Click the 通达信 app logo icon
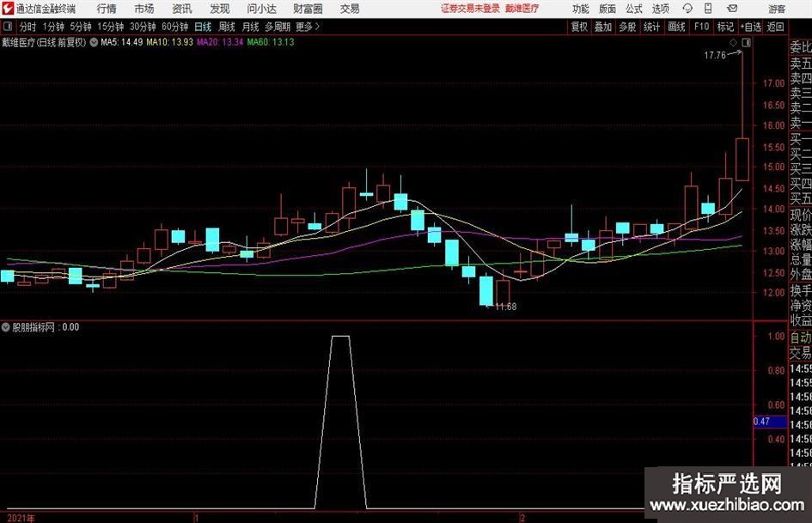Viewport: 812px width, 523px height. (8, 9)
